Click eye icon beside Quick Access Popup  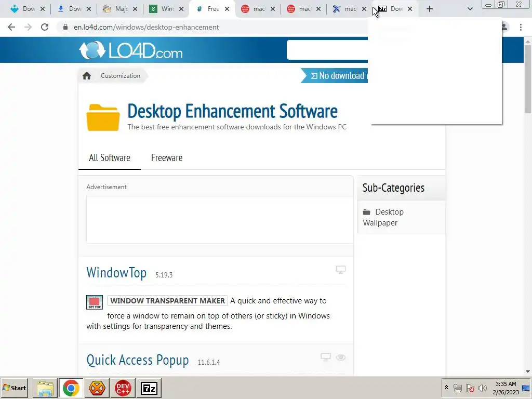tap(341, 357)
